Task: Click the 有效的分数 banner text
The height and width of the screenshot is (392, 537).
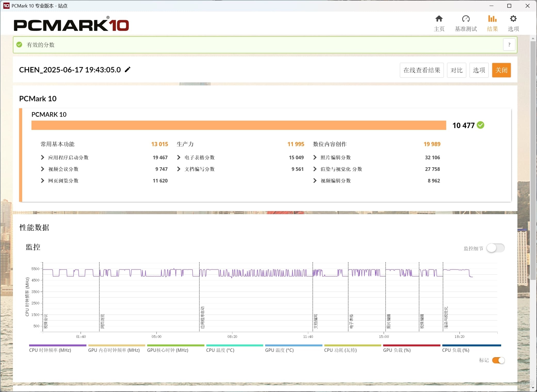Action: click(40, 45)
